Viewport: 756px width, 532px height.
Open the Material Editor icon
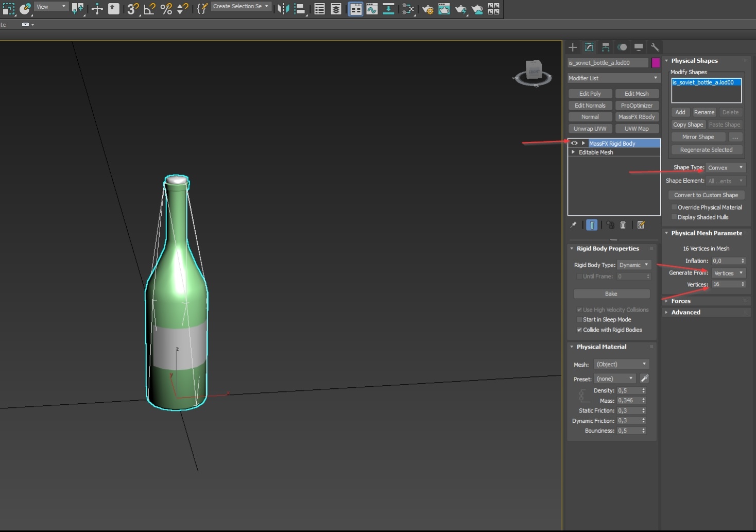click(x=408, y=9)
